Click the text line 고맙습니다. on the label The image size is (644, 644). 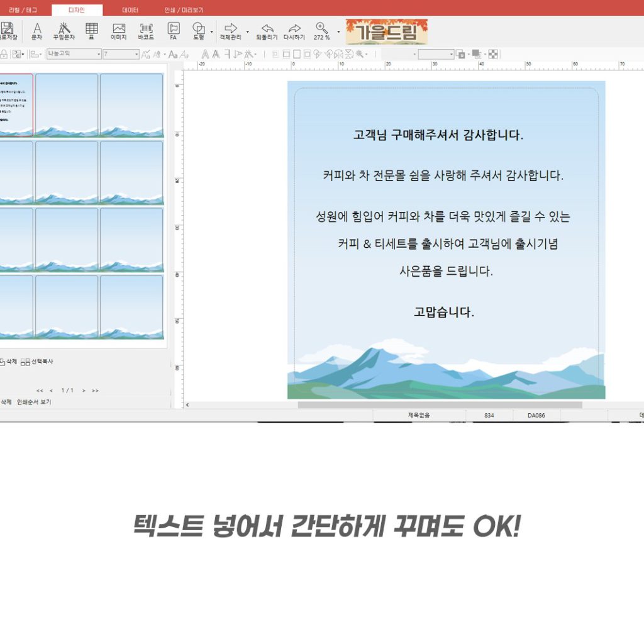tap(444, 312)
